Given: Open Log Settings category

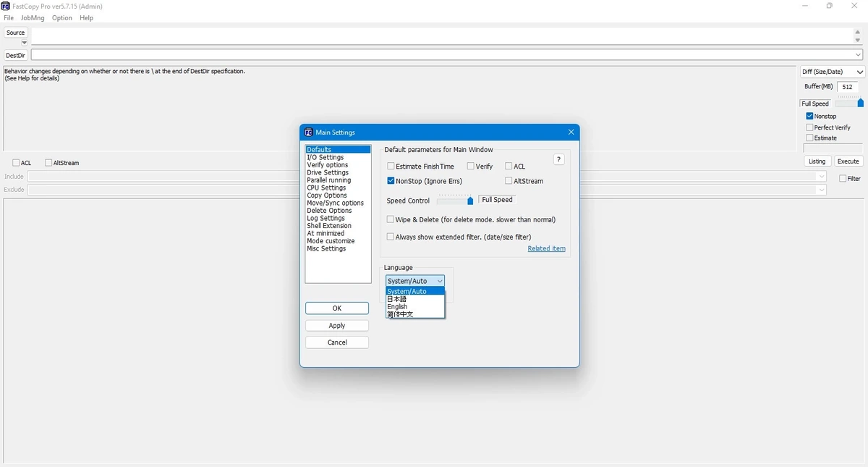Looking at the screenshot, I should 338,218.
